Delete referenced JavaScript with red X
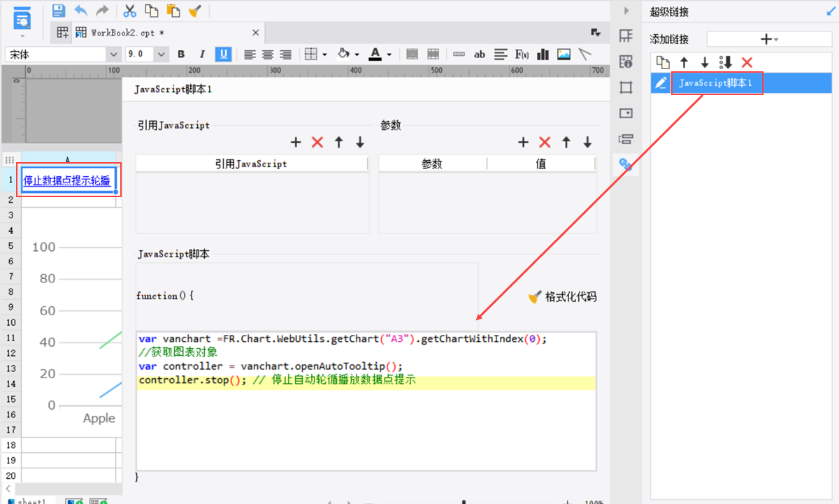This screenshot has width=839, height=504. click(x=317, y=143)
